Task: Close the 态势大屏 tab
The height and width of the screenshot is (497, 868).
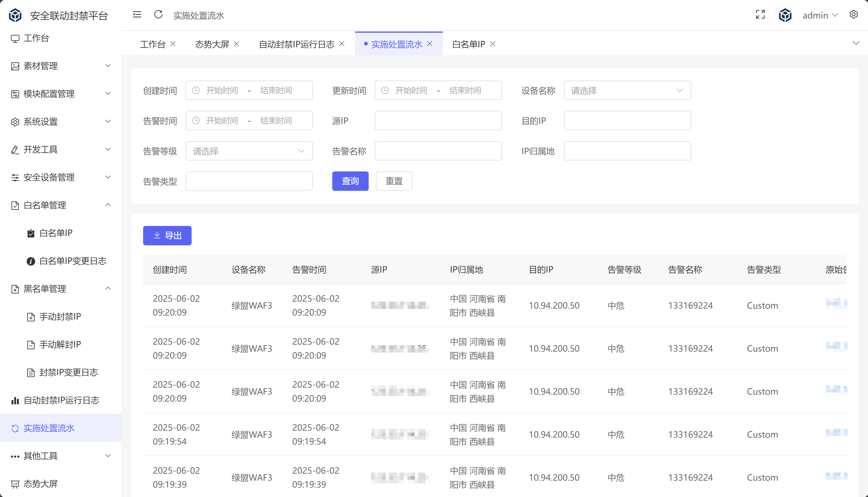Action: tap(236, 44)
